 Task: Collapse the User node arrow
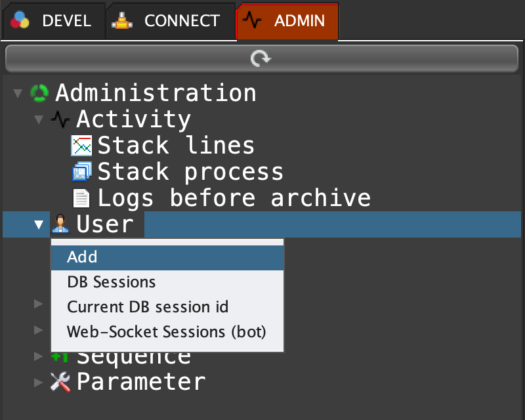(x=39, y=224)
